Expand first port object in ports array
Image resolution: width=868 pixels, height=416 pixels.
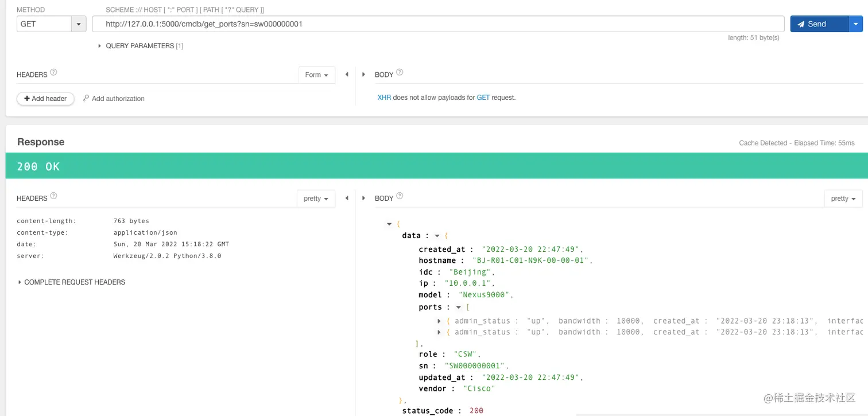(x=439, y=321)
